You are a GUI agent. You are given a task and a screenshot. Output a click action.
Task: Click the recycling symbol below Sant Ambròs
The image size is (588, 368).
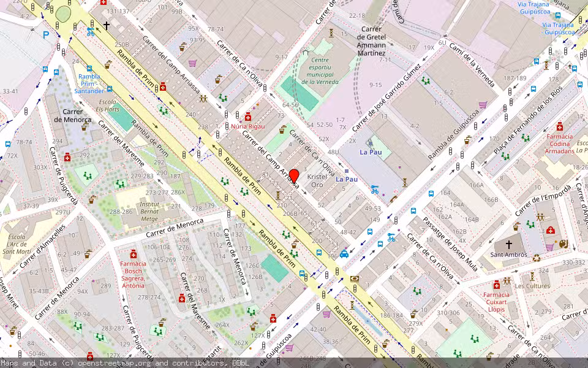coord(537,258)
